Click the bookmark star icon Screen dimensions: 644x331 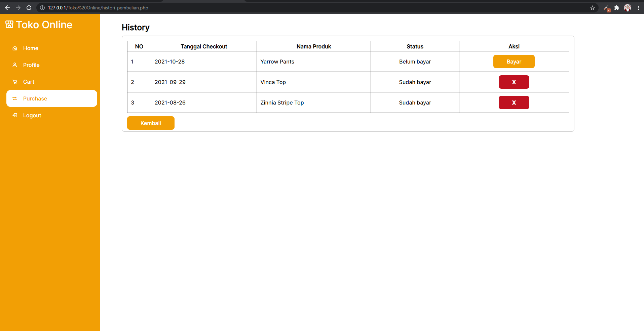point(592,7)
